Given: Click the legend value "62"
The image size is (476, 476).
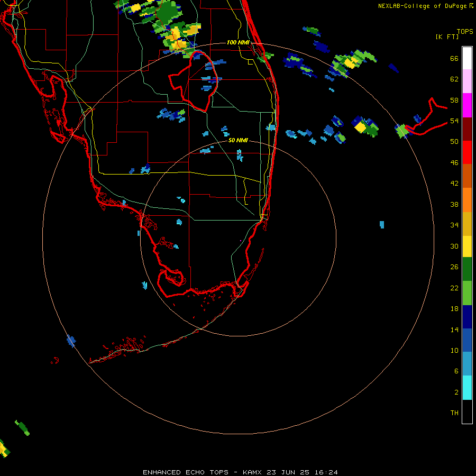Looking at the screenshot, I should click(x=454, y=79).
